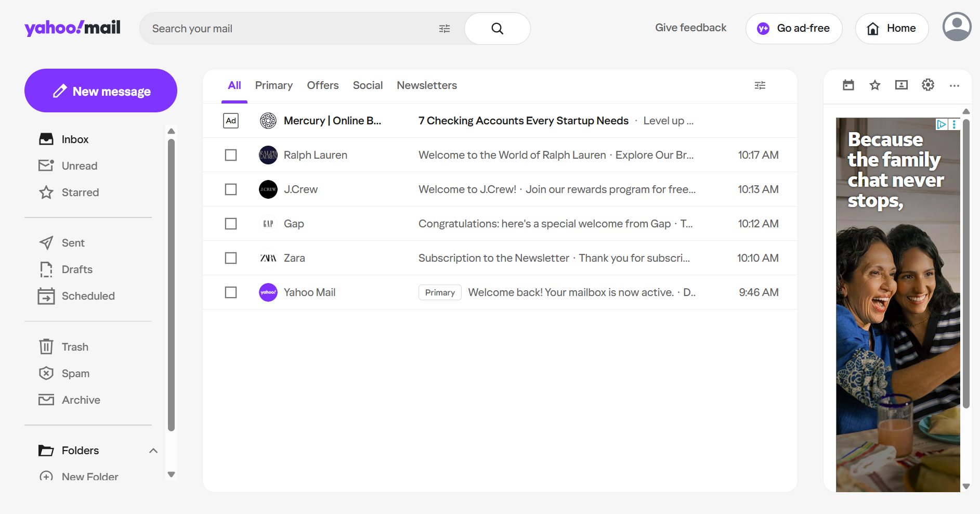980x514 pixels.
Task: Switch to the Newsletters tab
Action: click(427, 85)
